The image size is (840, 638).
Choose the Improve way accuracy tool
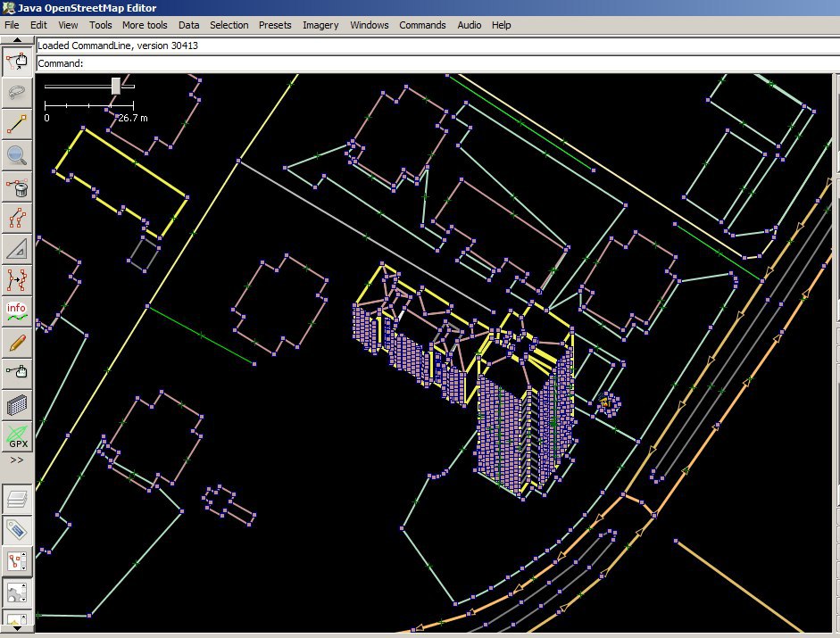click(17, 279)
